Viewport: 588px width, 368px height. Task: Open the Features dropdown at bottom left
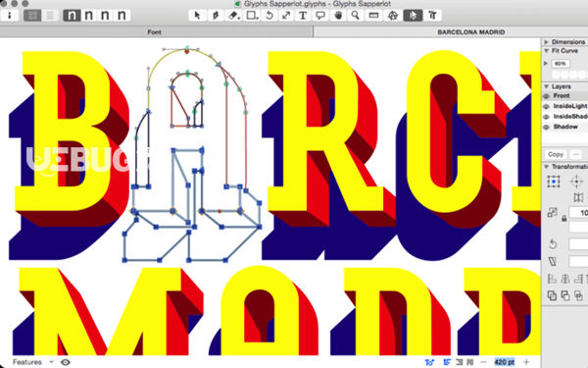coord(33,362)
